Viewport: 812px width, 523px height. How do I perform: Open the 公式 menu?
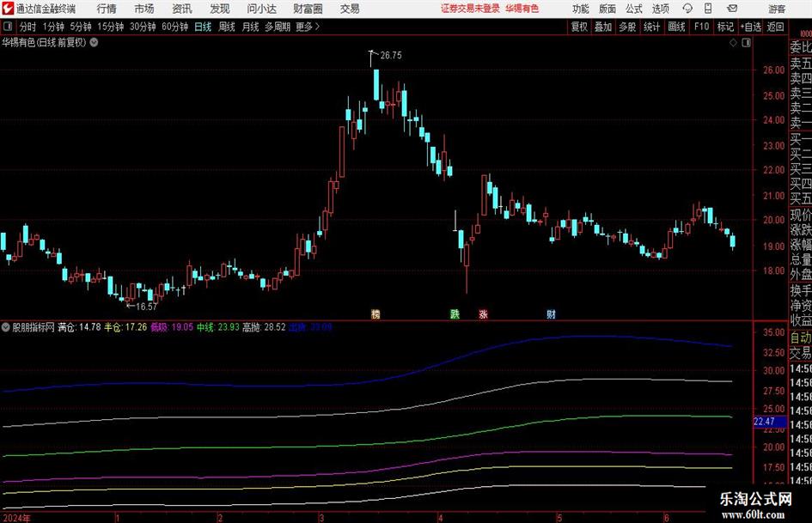coord(633,9)
